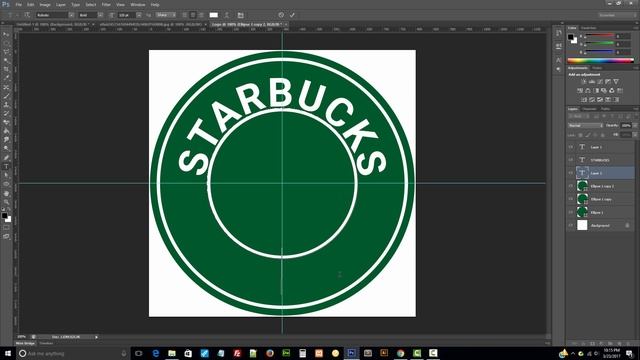Image resolution: width=640 pixels, height=360 pixels.
Task: Toggle Background layer visibility
Action: pyautogui.click(x=571, y=225)
